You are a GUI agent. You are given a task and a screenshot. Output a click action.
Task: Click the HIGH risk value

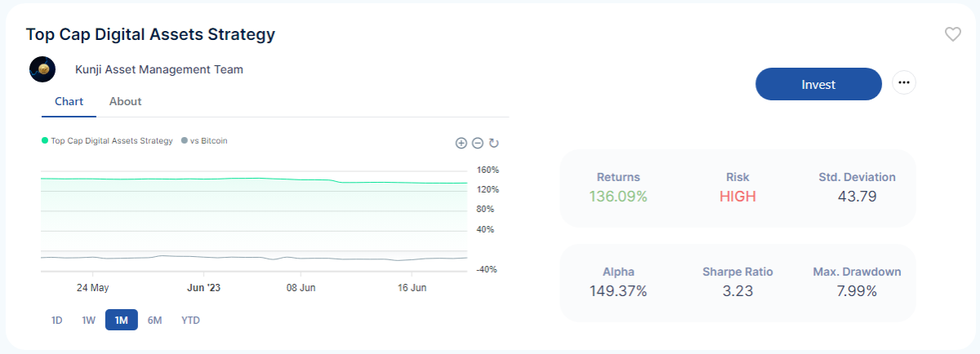737,197
